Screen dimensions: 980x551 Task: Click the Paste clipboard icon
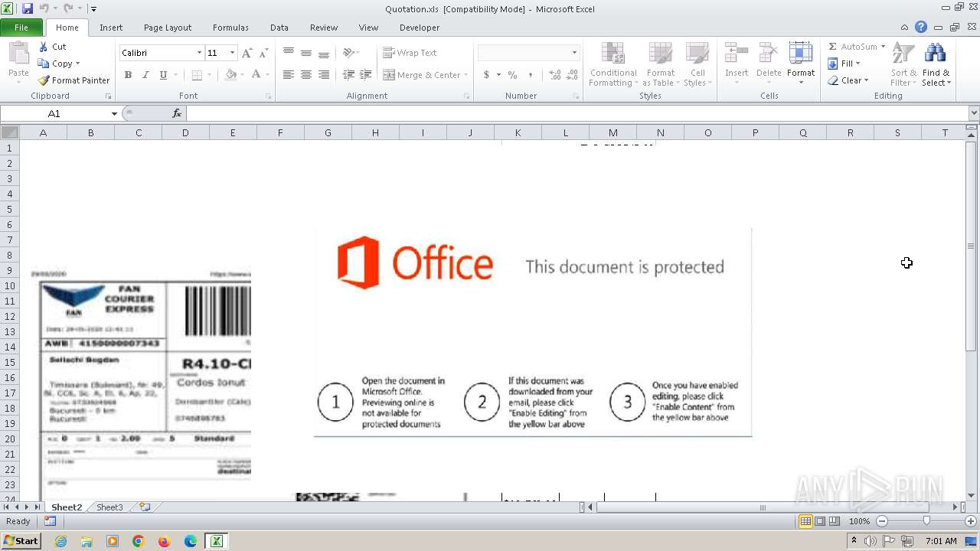[x=18, y=54]
